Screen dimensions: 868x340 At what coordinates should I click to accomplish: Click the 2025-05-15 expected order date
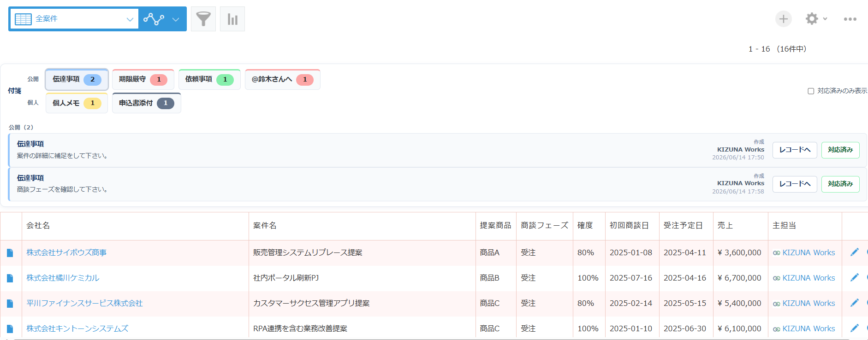pyautogui.click(x=685, y=304)
